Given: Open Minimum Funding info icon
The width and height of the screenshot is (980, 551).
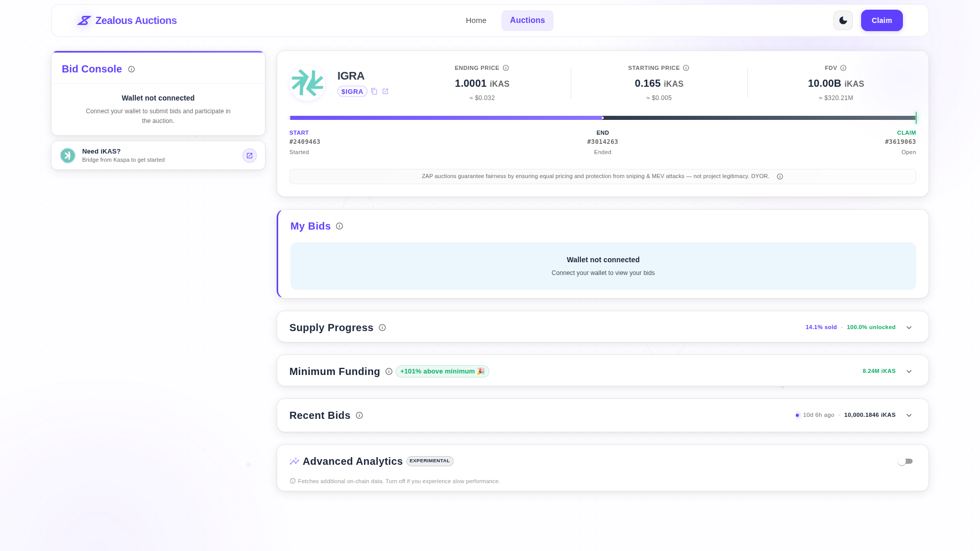Looking at the screenshot, I should click(x=389, y=371).
